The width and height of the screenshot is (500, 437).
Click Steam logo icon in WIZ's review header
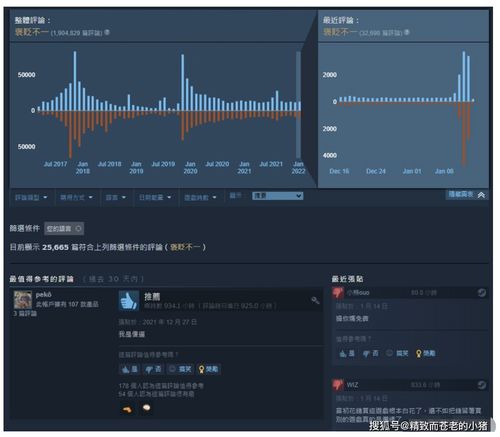[x=482, y=385]
